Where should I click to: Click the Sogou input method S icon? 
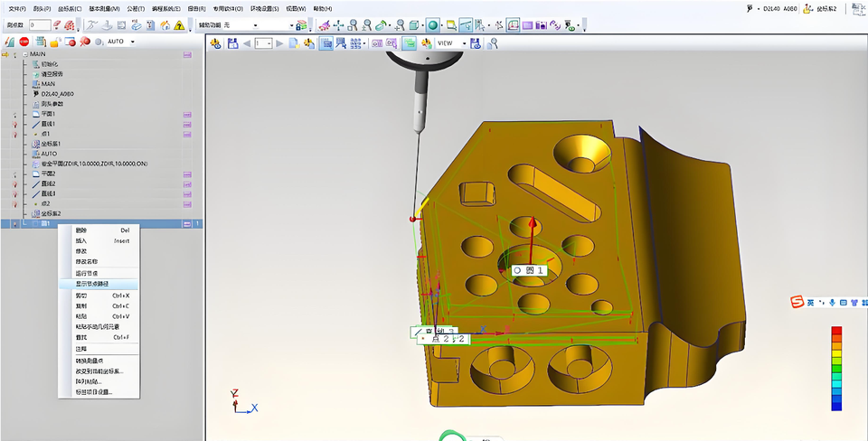tap(797, 302)
